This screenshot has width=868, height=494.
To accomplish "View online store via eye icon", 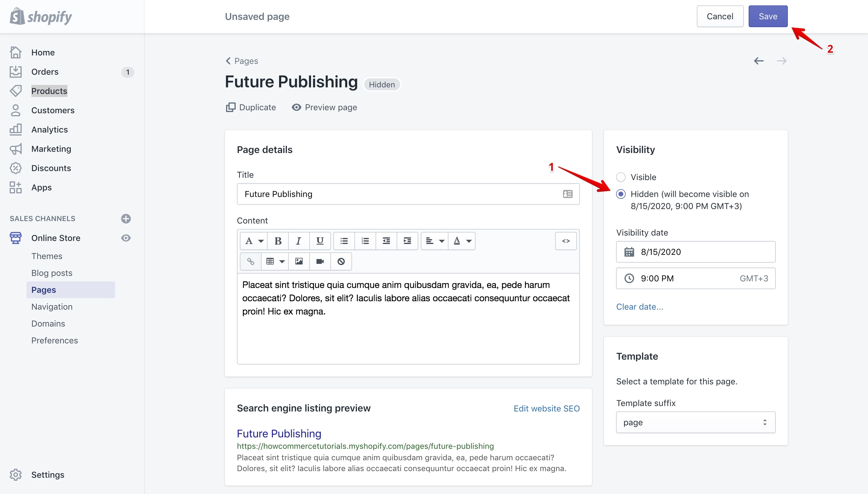I will pyautogui.click(x=126, y=238).
